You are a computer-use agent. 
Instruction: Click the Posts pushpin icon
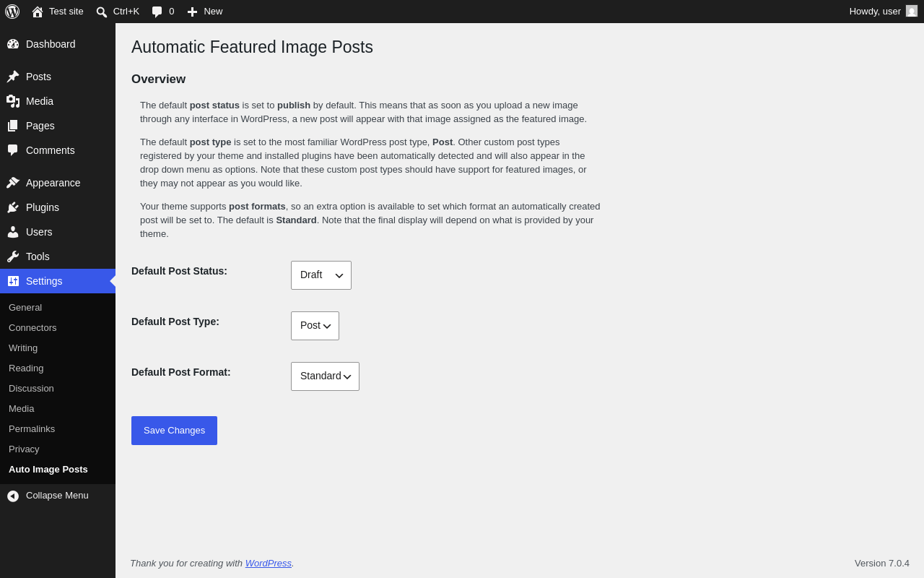13,77
